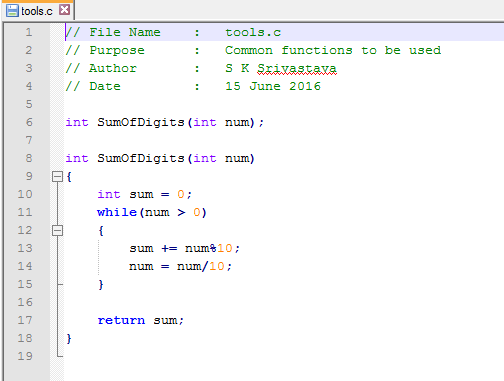Click '// Purpose' comment label on line 2
The height and width of the screenshot is (381, 504).
pyautogui.click(x=105, y=50)
